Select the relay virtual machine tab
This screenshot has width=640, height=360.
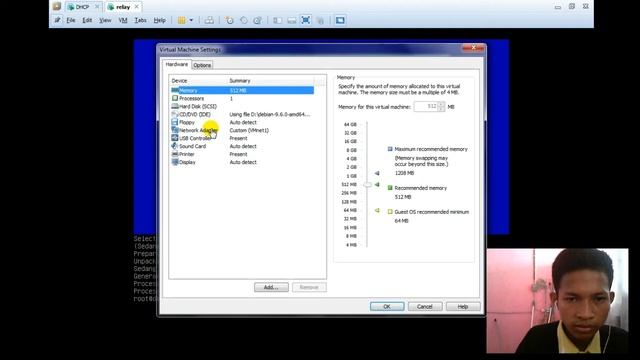coord(122,7)
